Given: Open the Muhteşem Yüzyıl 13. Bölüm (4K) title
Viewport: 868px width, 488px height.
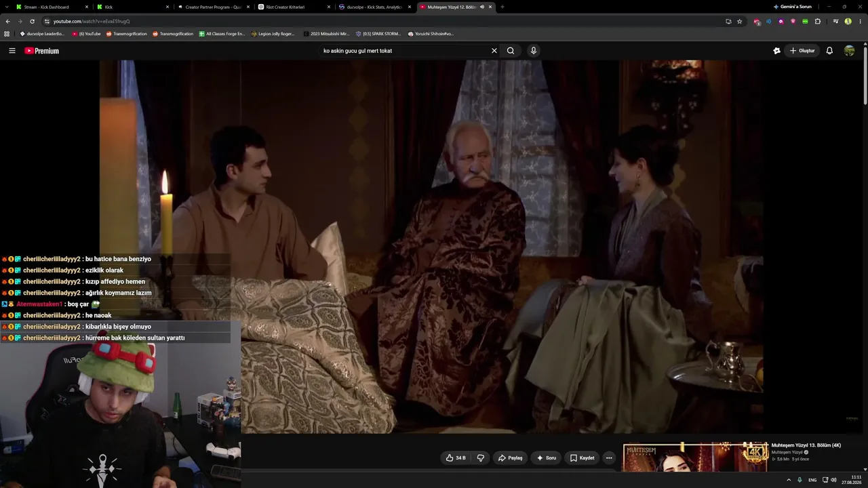Looking at the screenshot, I should tap(806, 445).
